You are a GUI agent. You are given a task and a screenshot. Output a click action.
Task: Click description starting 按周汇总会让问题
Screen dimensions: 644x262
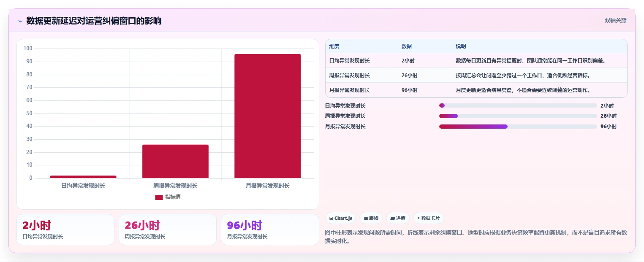pos(523,76)
